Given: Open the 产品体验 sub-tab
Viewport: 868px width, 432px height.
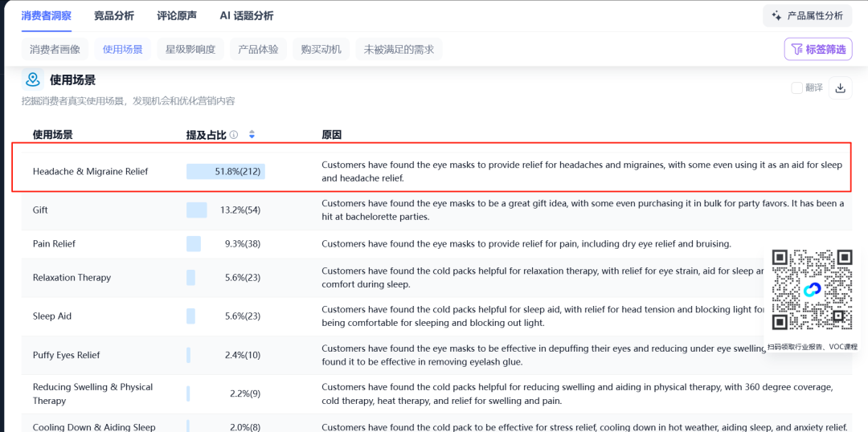Looking at the screenshot, I should (258, 49).
